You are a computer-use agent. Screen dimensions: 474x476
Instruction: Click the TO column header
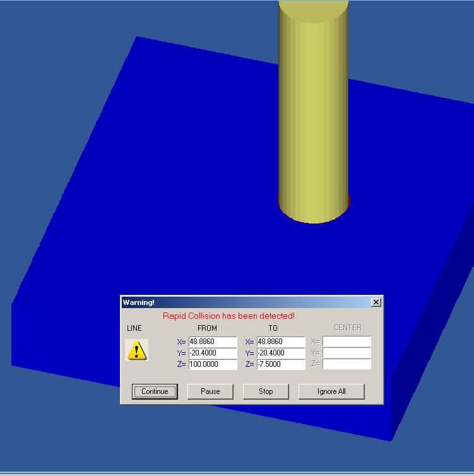pos(273,328)
